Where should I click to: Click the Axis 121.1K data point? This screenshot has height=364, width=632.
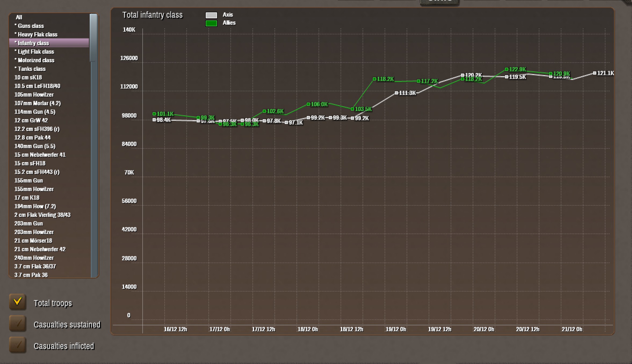[x=594, y=73]
